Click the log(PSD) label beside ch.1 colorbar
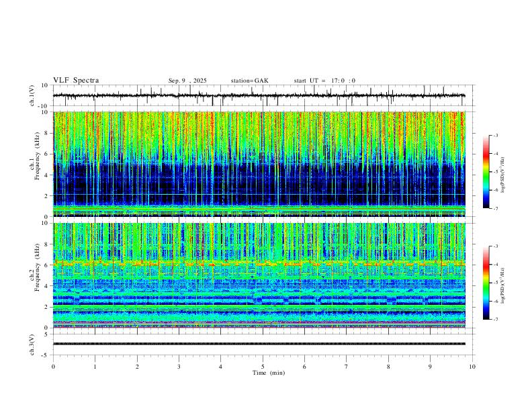The width and height of the screenshot is (532, 411). point(503,175)
